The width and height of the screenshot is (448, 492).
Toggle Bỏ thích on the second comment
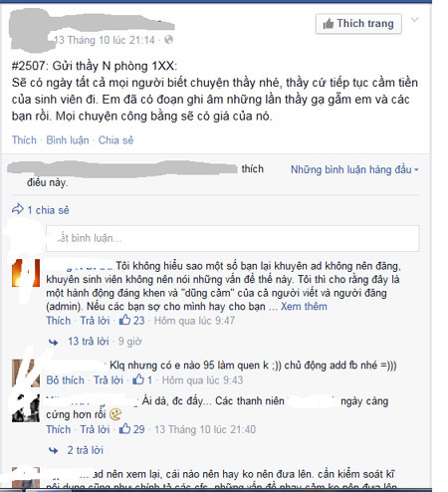click(65, 380)
